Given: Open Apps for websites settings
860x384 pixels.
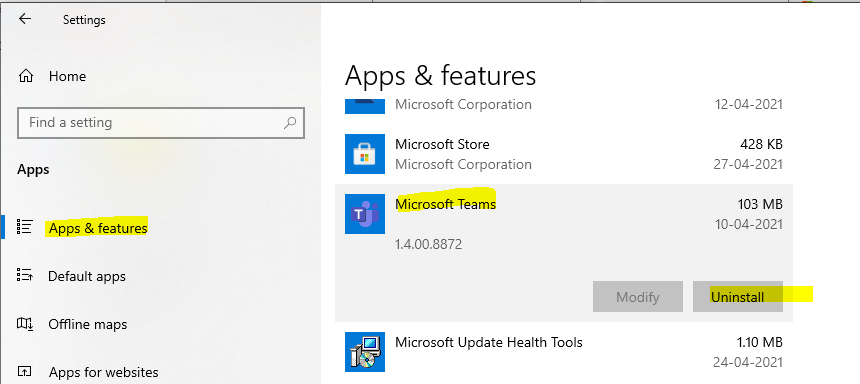Looking at the screenshot, I should pyautogui.click(x=103, y=372).
